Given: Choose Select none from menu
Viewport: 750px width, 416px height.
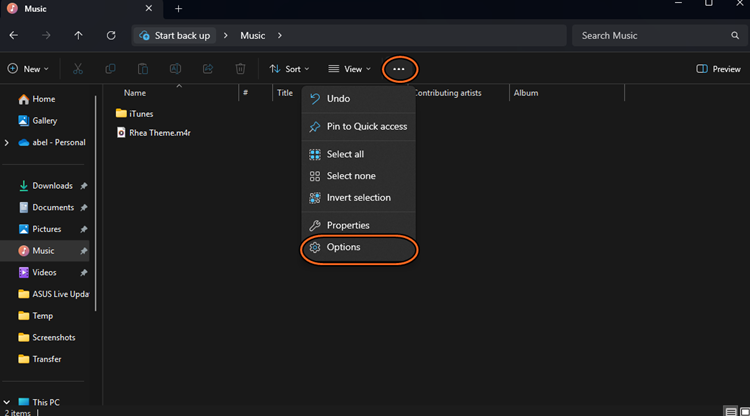Looking at the screenshot, I should pyautogui.click(x=358, y=175).
